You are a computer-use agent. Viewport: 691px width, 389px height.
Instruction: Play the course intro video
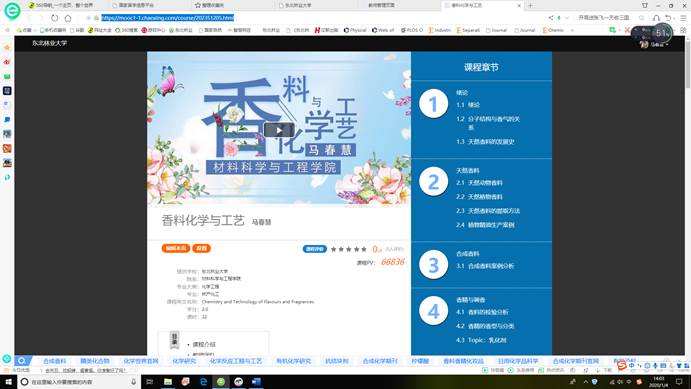[x=279, y=130]
